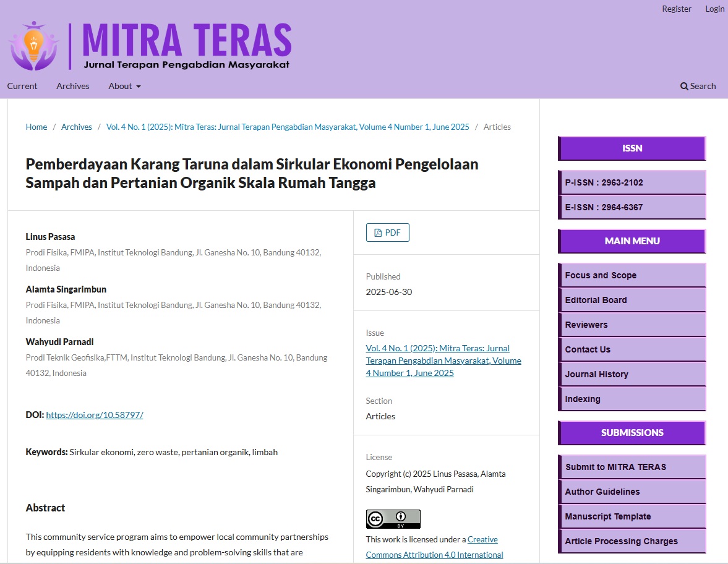The image size is (728, 564).
Task: Click Articles under the Section label
Action: coord(380,416)
